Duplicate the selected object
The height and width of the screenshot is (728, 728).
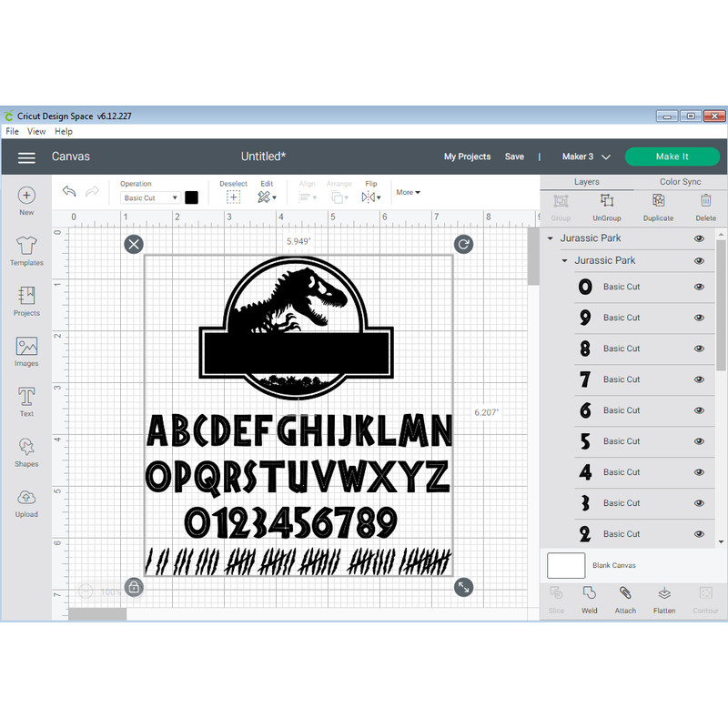pos(657,207)
